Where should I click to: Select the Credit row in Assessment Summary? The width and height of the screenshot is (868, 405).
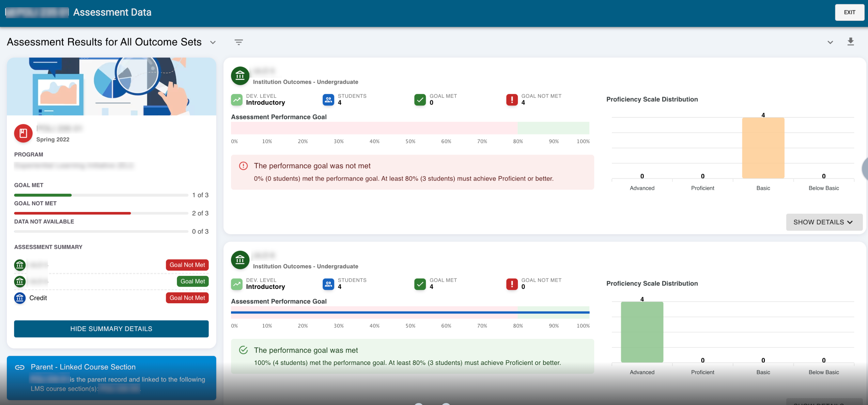[38, 298]
